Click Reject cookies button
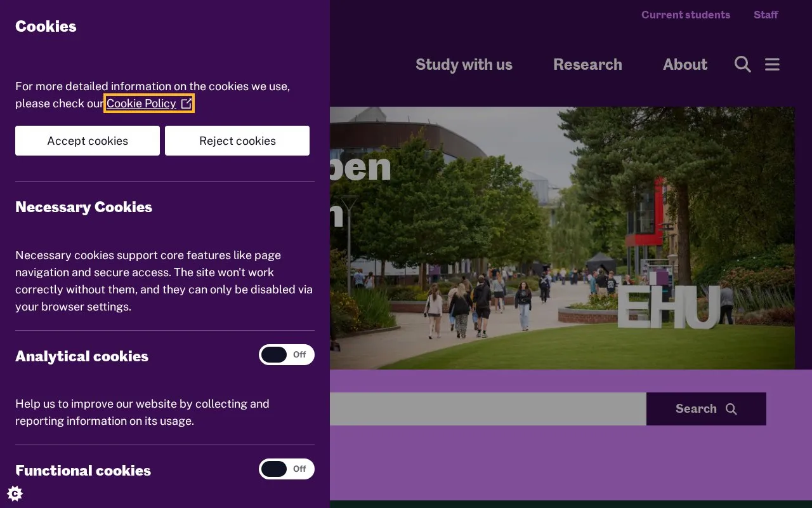The image size is (812, 508). 237,140
